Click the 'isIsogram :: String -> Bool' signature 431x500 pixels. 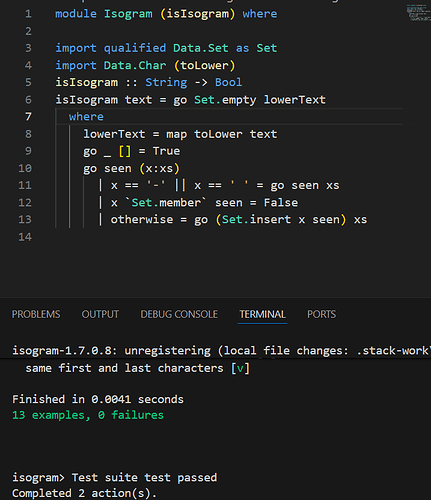tap(149, 82)
